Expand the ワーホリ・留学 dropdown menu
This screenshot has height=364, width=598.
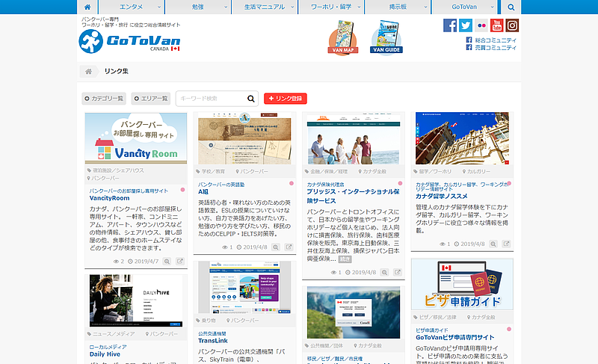(x=331, y=7)
